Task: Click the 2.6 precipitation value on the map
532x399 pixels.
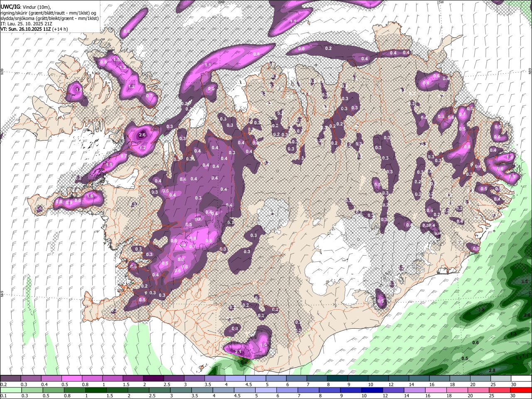Action: coord(142,135)
